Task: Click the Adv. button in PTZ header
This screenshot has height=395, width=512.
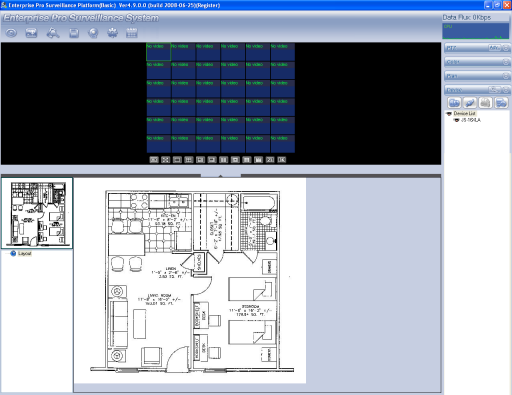Action: pyautogui.click(x=494, y=48)
